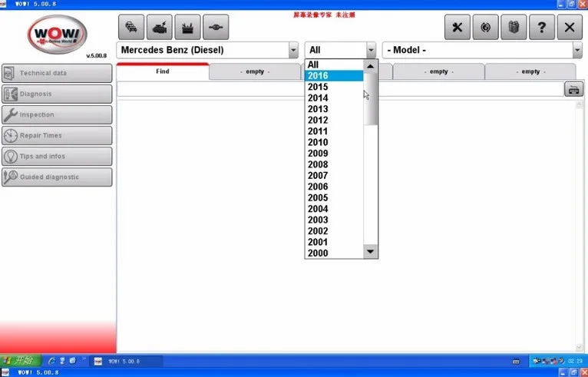This screenshot has width=588, height=377.
Task: Click the taskbar clock showing 02:29
Action: pyautogui.click(x=575, y=361)
